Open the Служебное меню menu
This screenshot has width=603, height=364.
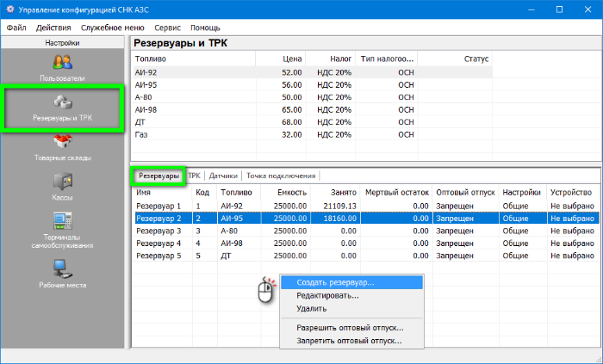click(112, 28)
